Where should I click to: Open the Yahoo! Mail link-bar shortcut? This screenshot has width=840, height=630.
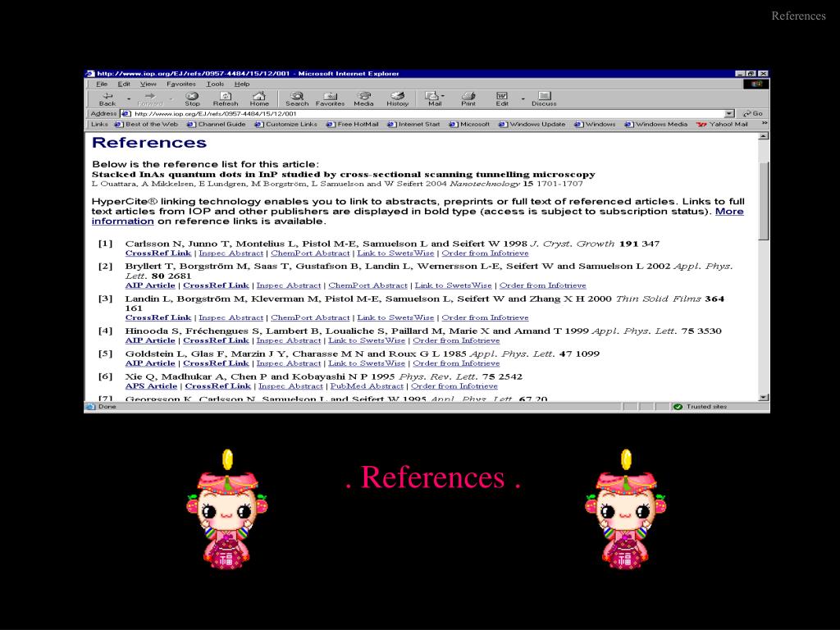[722, 125]
